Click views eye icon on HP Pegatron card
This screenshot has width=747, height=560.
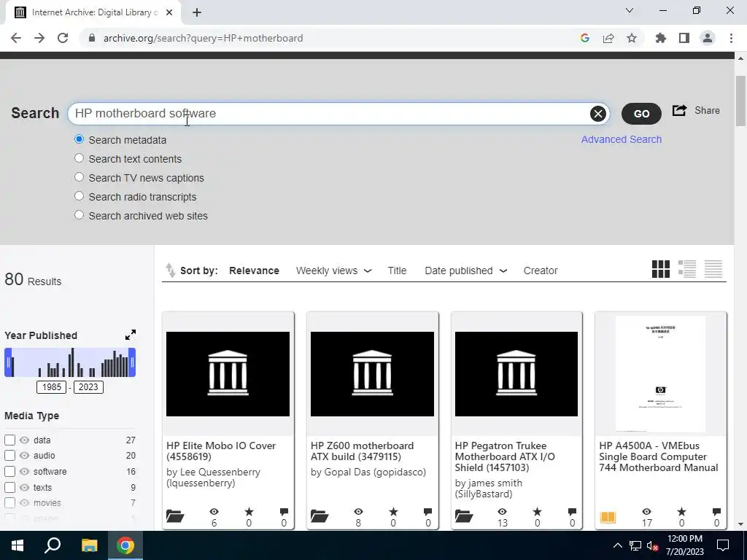point(503,511)
